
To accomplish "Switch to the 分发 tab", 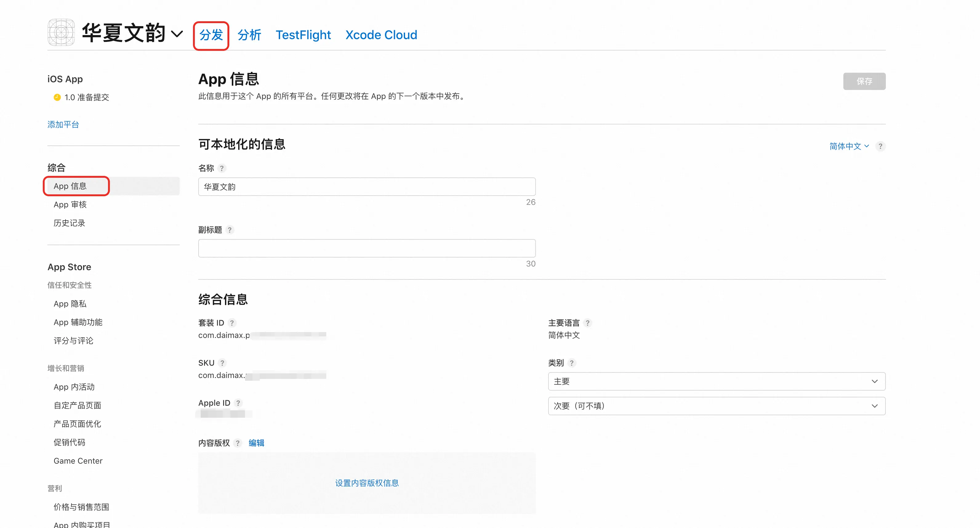I will point(211,35).
